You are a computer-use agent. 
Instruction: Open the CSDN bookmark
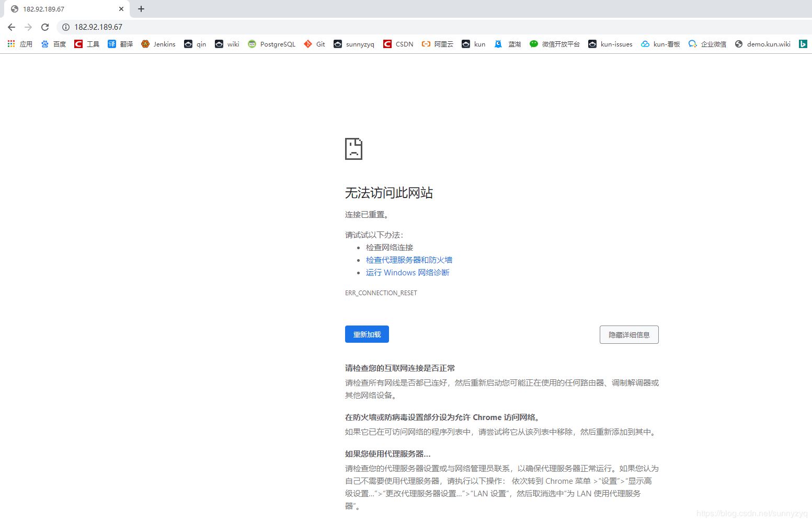tap(398, 44)
